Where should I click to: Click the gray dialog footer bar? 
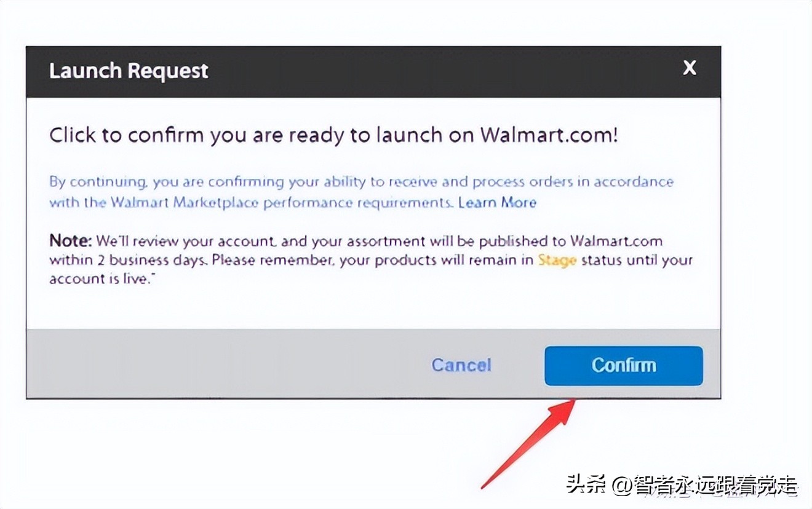coord(373,363)
